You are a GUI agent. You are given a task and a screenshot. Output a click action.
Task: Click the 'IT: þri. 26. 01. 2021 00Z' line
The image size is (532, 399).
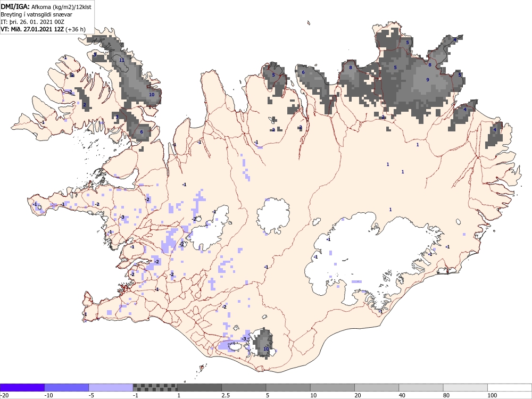coord(32,22)
